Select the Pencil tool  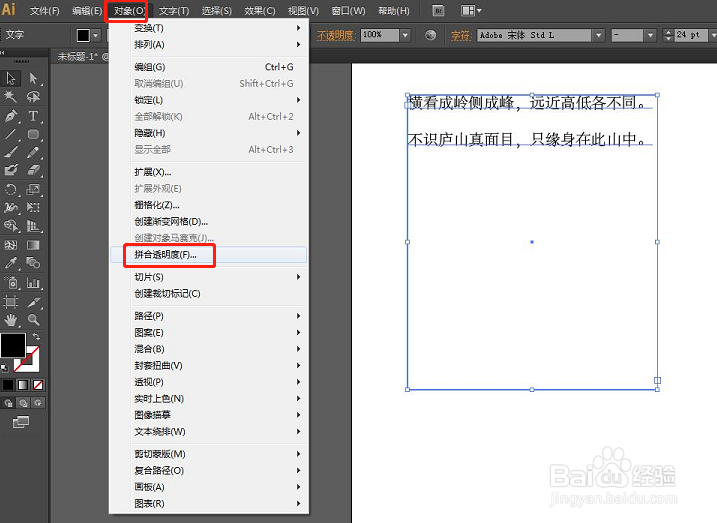coord(33,152)
